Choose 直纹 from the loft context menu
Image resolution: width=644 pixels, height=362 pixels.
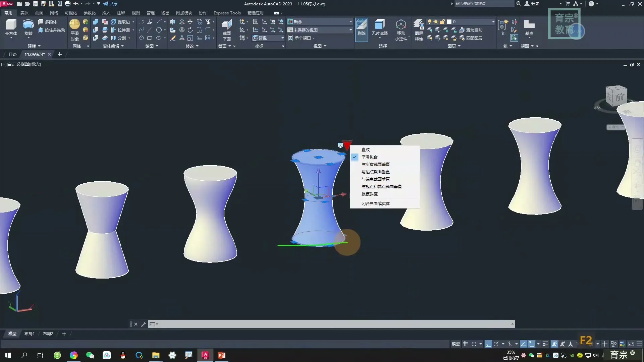pos(366,150)
